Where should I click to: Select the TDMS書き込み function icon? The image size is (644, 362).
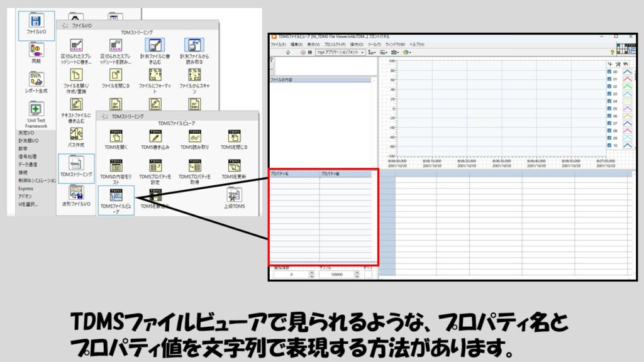pos(155,136)
